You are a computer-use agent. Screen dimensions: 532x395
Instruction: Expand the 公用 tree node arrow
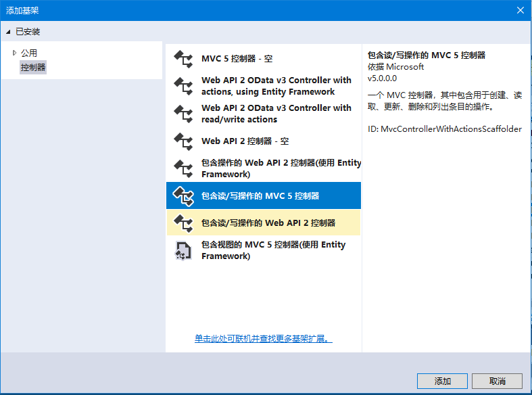coord(14,53)
